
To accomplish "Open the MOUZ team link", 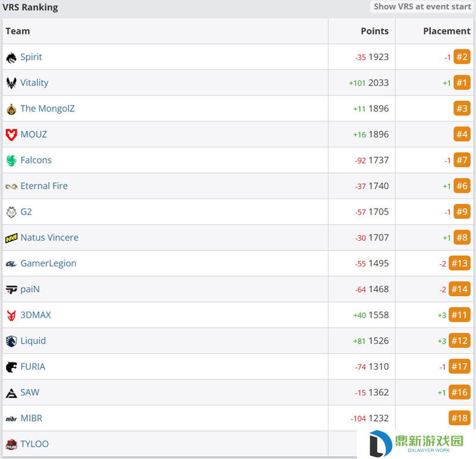I will click(x=34, y=134).
